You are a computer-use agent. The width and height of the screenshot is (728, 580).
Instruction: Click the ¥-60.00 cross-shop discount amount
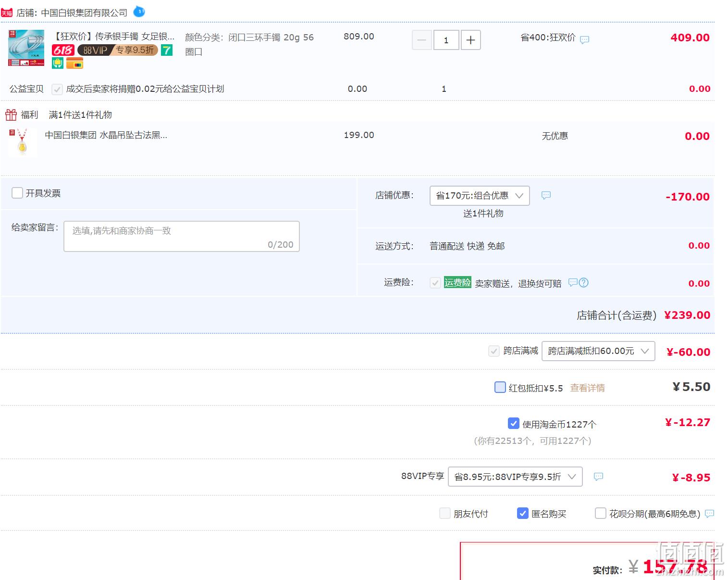(x=689, y=352)
